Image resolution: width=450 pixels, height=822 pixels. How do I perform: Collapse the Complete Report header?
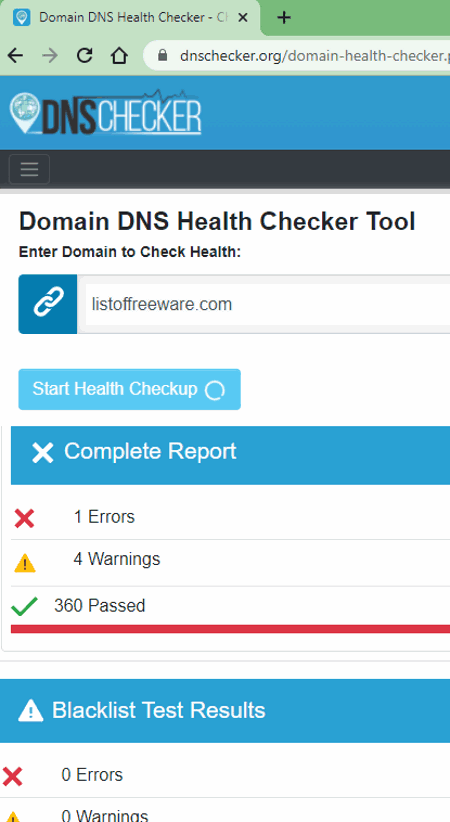point(230,455)
